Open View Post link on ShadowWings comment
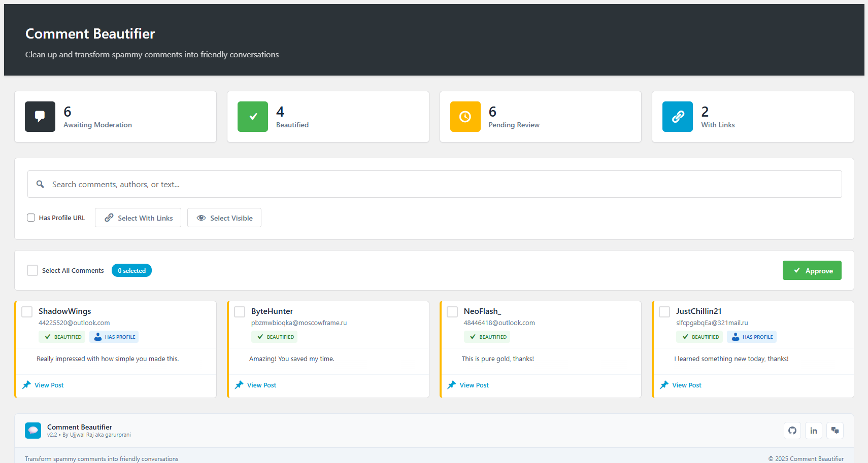868x463 pixels. [x=49, y=385]
